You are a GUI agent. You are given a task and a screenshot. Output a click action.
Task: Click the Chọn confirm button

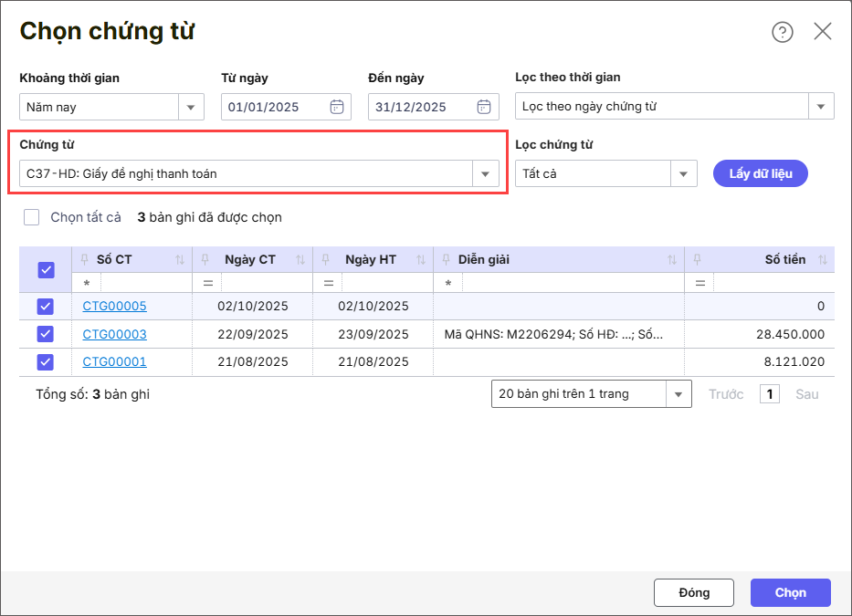pyautogui.click(x=790, y=592)
